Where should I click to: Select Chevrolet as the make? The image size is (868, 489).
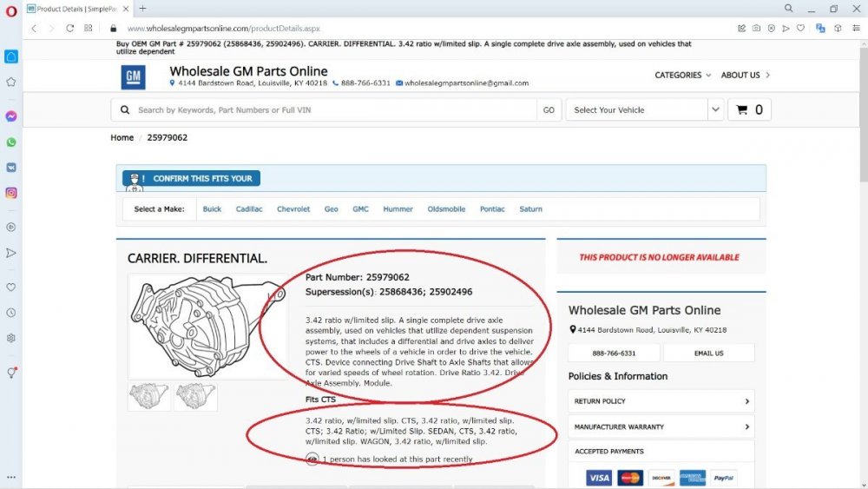(x=293, y=209)
